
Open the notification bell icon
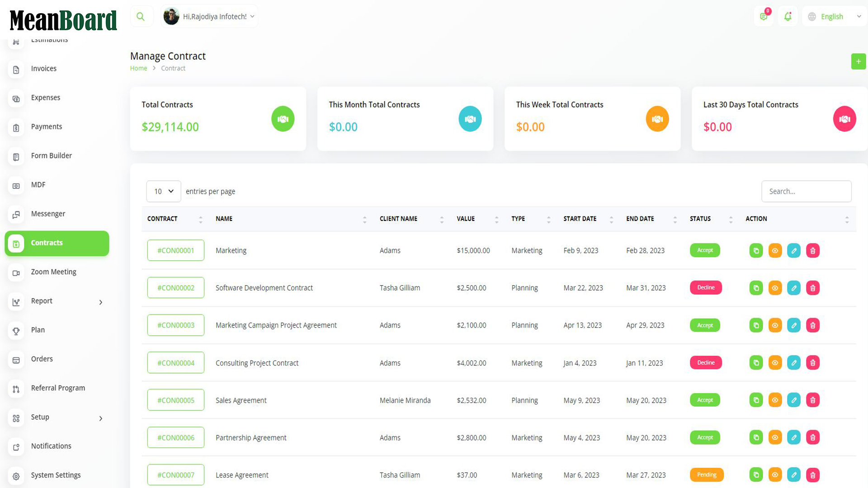[788, 17]
